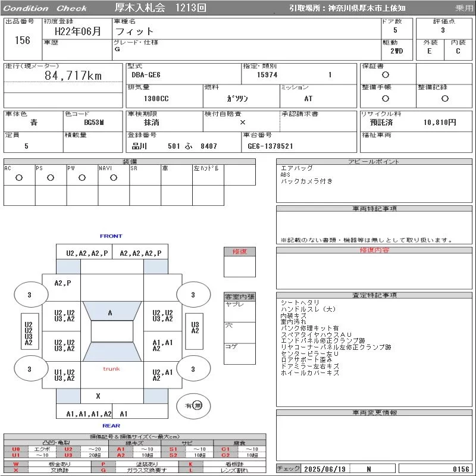Image resolution: width=476 pixels, height=476 pixels.
Task: Click front bumper damage A2,A2,A2,P
Action: [x=140, y=253]
